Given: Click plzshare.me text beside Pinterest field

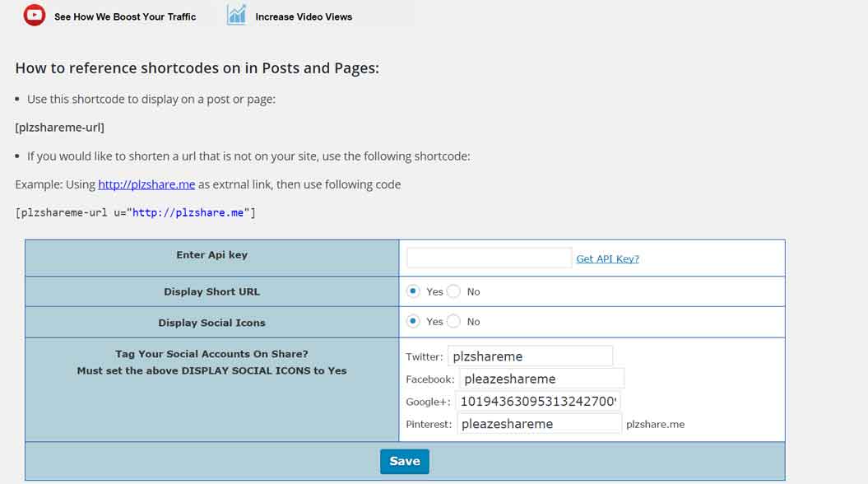Looking at the screenshot, I should pyautogui.click(x=656, y=424).
